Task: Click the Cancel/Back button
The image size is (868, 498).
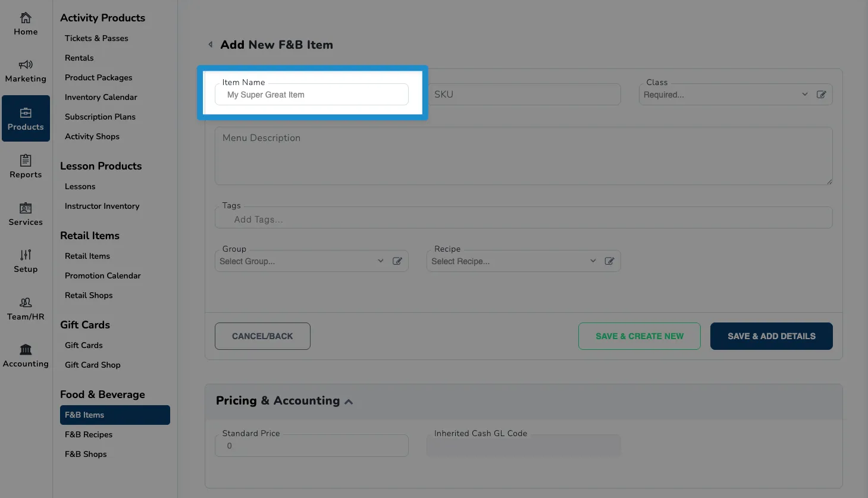Action: [262, 336]
